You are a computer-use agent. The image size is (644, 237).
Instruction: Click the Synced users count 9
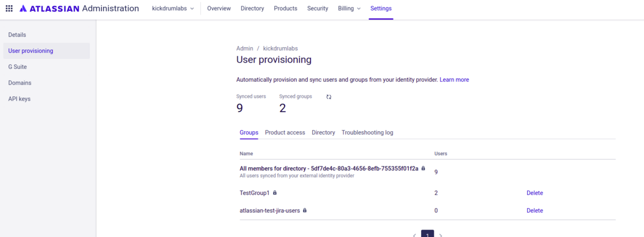point(240,108)
